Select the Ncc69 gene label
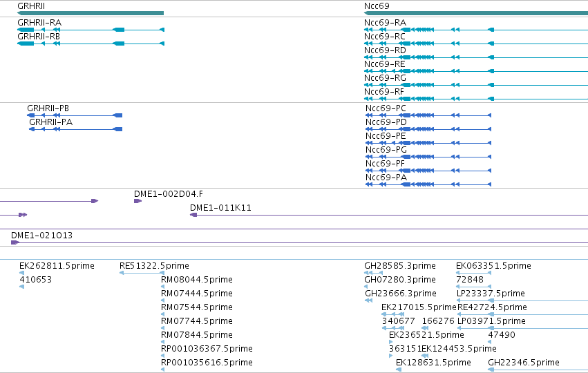This screenshot has width=588, height=373. (377, 6)
